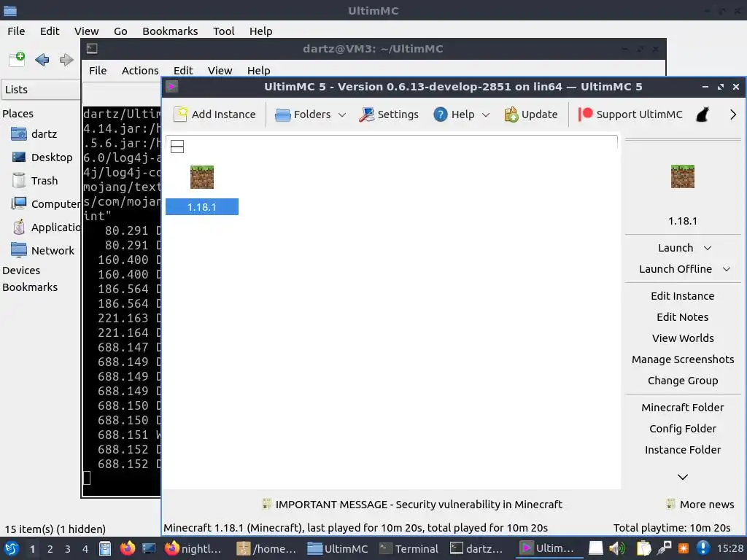
Task: Switch to workspace 2
Action: pos(50,549)
